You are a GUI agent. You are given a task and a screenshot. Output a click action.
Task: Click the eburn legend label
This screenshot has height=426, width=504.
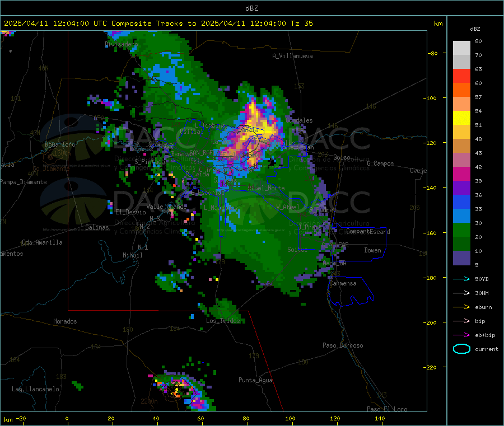click(483, 307)
